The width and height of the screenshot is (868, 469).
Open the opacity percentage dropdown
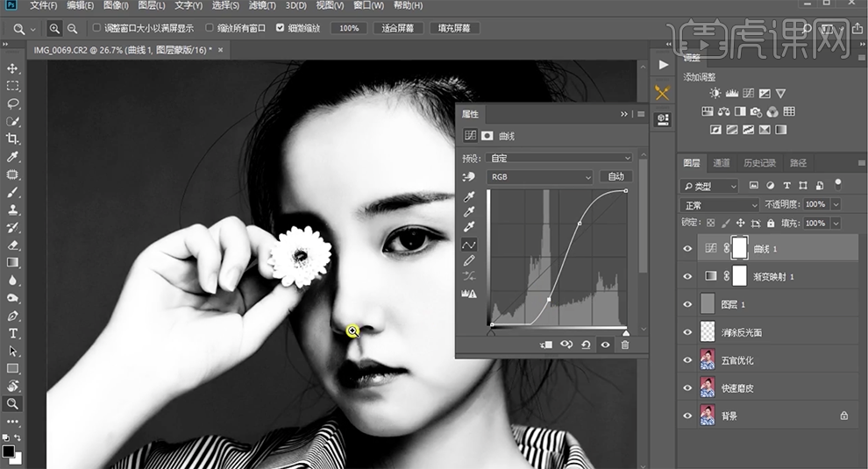(836, 204)
